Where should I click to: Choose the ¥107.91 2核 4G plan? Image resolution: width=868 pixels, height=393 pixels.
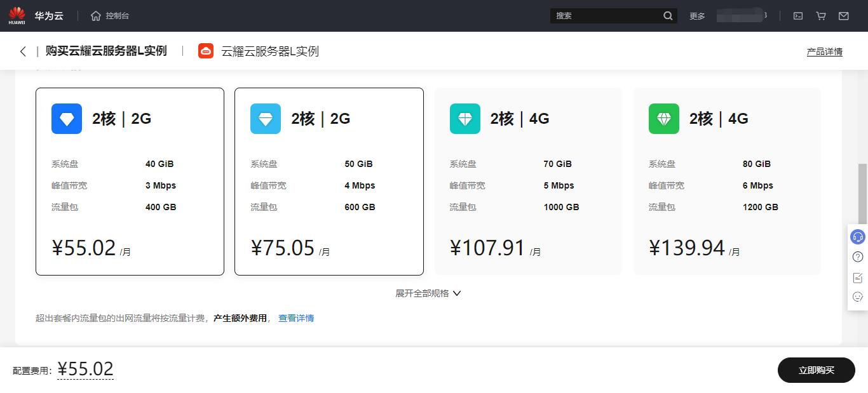pyautogui.click(x=528, y=182)
